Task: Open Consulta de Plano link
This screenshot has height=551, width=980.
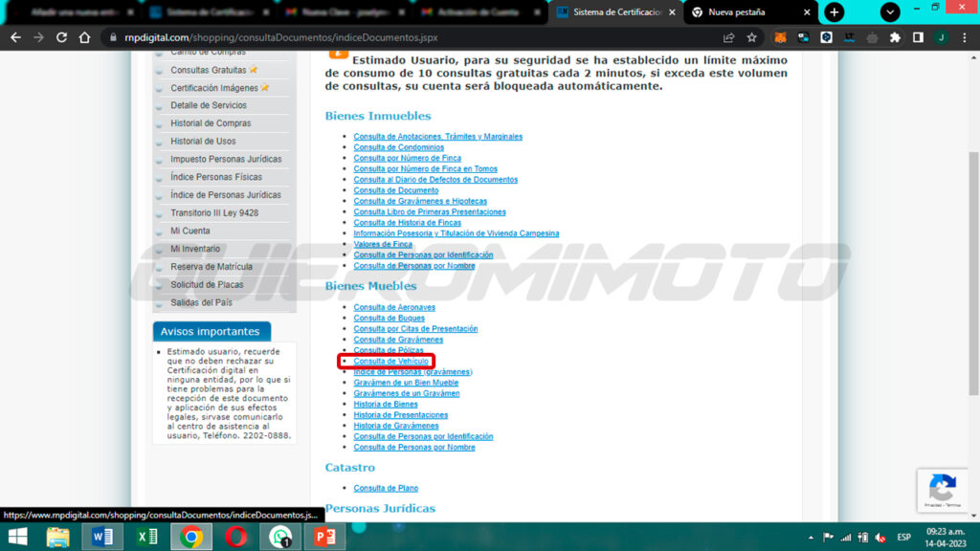Action: click(386, 488)
